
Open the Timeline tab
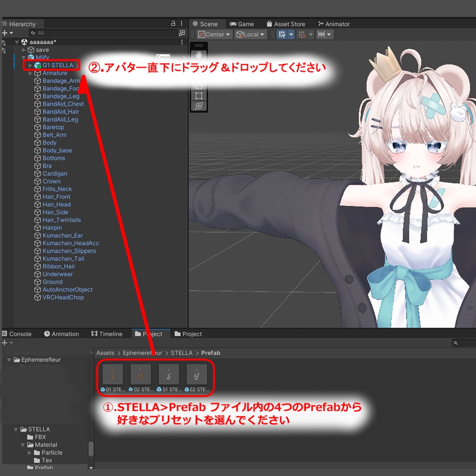point(107,334)
